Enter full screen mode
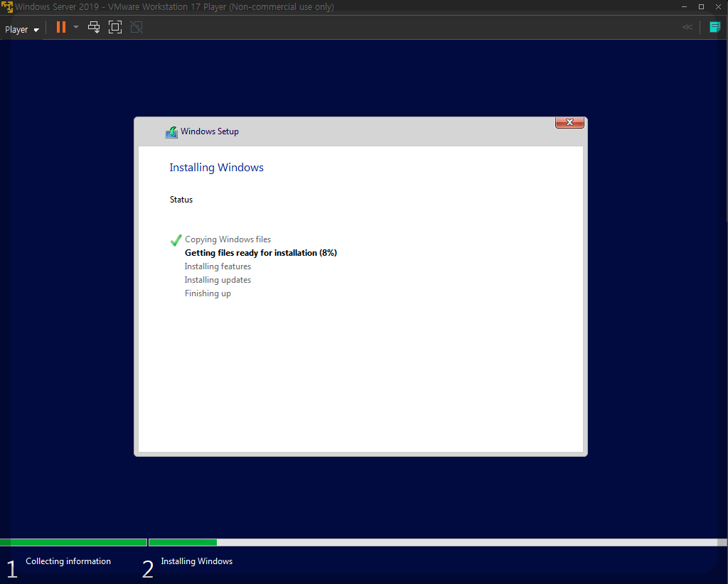Screen dimensions: 728x584 (114, 28)
